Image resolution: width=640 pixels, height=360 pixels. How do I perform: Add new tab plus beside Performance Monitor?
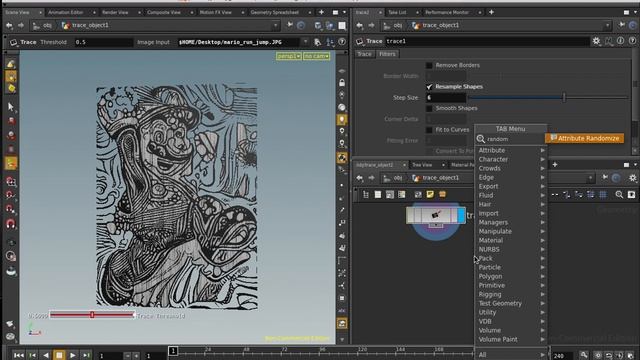(491, 12)
